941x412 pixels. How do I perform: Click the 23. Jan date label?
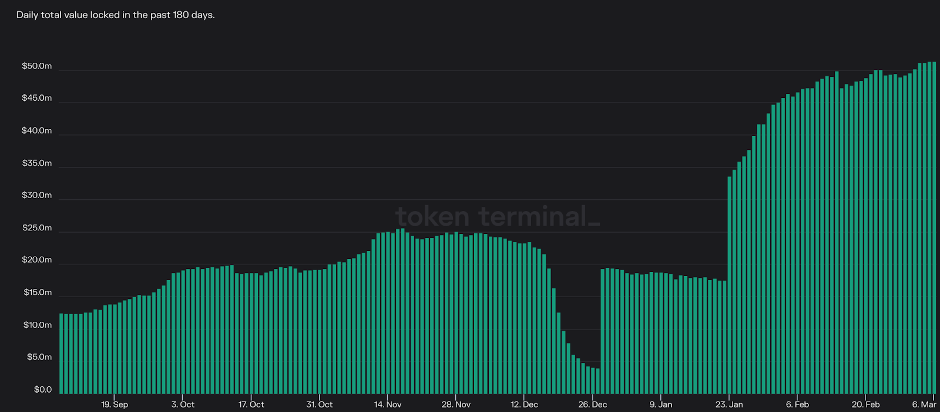729,405
